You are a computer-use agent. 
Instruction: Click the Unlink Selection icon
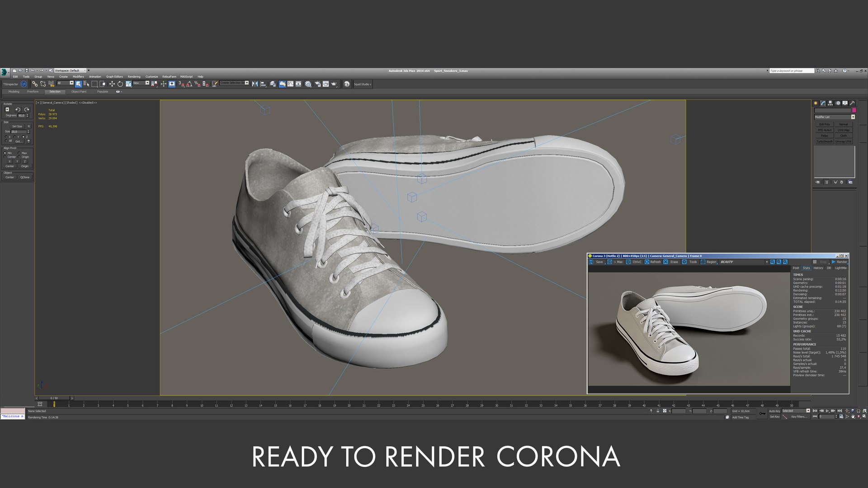point(43,84)
